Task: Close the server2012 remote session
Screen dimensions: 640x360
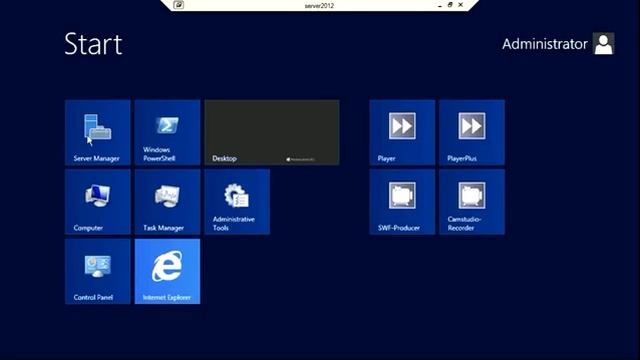Action: 460,5
